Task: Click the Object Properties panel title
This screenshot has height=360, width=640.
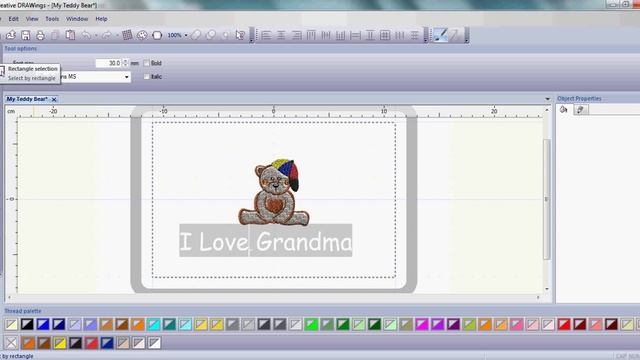Action: pyautogui.click(x=579, y=99)
